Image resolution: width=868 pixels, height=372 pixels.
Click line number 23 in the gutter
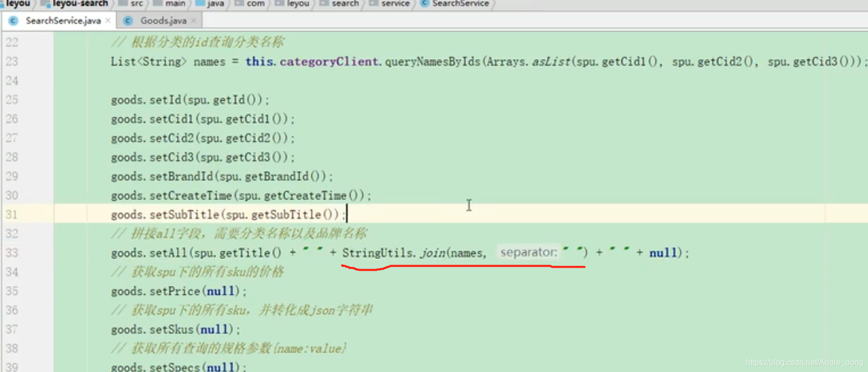click(12, 61)
